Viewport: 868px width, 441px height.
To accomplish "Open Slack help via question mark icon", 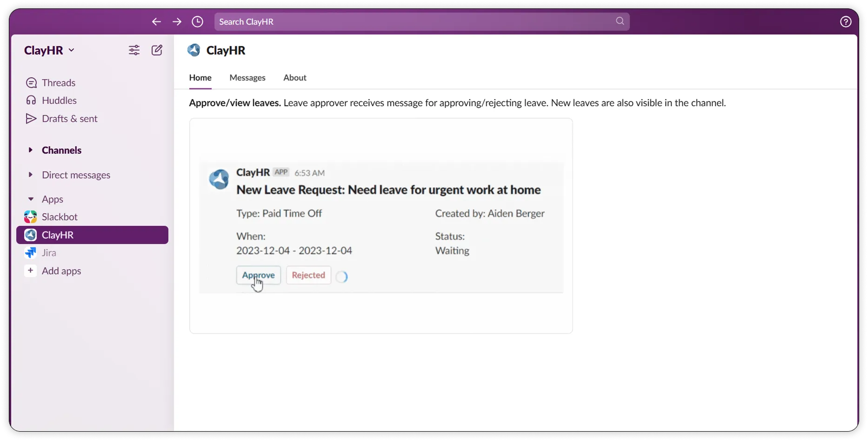I will pos(846,21).
